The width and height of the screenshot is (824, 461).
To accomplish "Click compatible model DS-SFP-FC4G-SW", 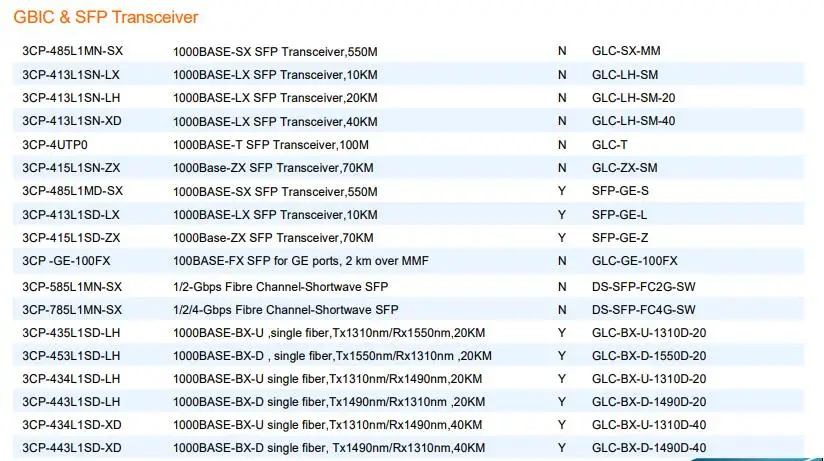I will point(644,310).
